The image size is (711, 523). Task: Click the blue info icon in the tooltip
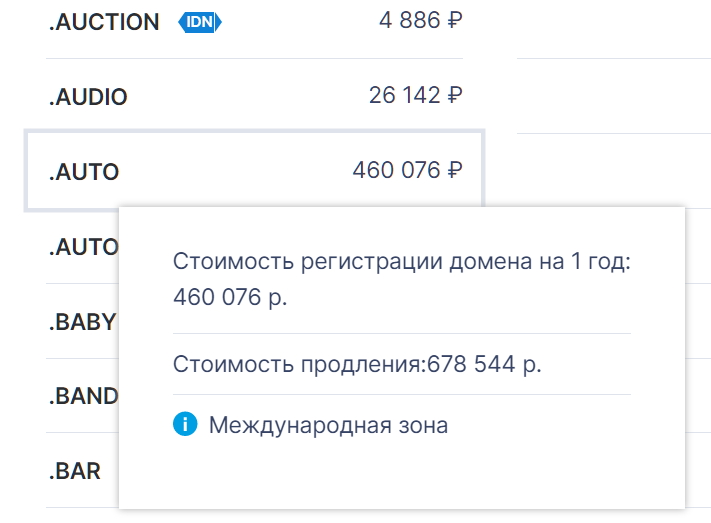(x=185, y=424)
